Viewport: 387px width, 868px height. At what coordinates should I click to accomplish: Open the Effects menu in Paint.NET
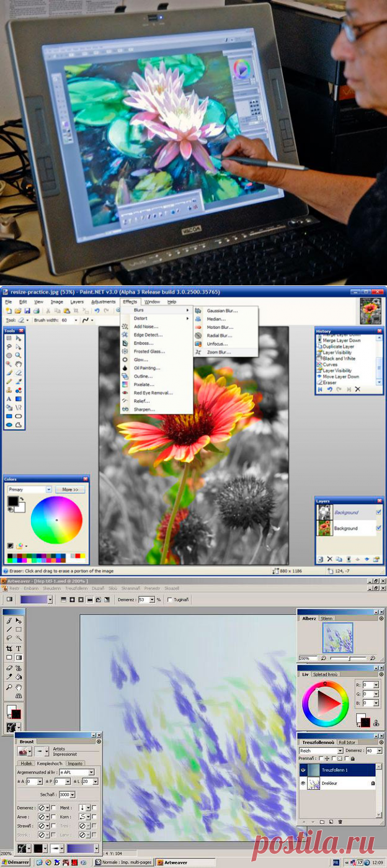(130, 302)
